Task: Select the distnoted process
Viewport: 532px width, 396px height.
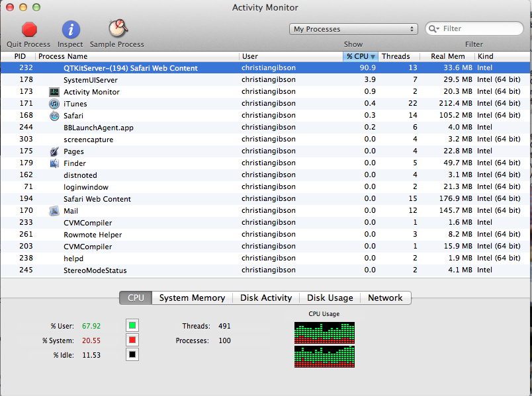Action: click(265, 175)
